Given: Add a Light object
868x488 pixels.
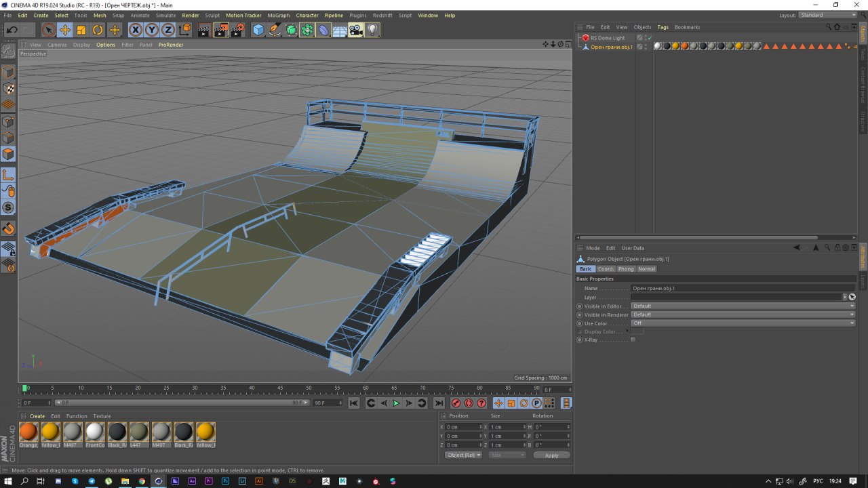Looking at the screenshot, I should pos(372,30).
